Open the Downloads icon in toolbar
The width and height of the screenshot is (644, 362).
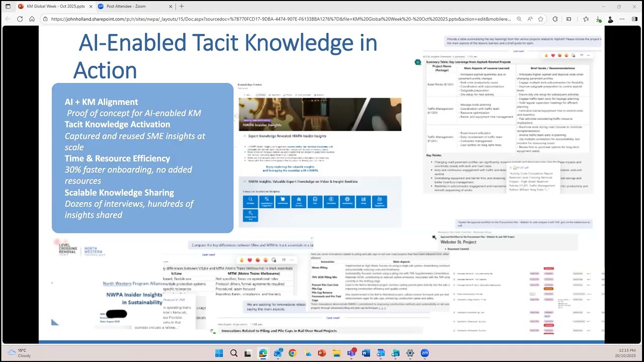point(598,19)
